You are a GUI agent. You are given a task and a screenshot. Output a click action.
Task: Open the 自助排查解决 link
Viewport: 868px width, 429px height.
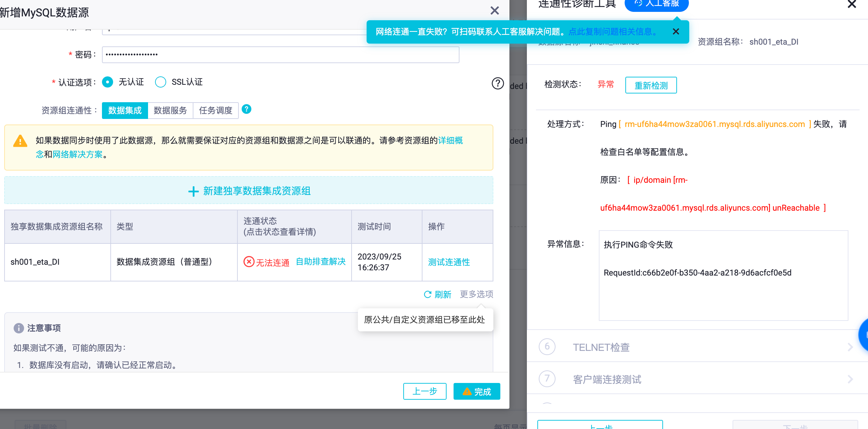321,262
